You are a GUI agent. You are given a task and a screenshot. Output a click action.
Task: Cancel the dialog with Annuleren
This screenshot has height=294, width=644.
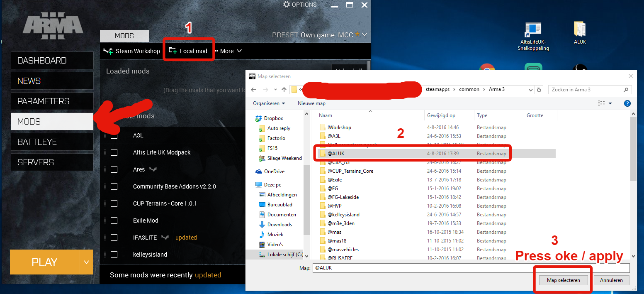coord(611,280)
